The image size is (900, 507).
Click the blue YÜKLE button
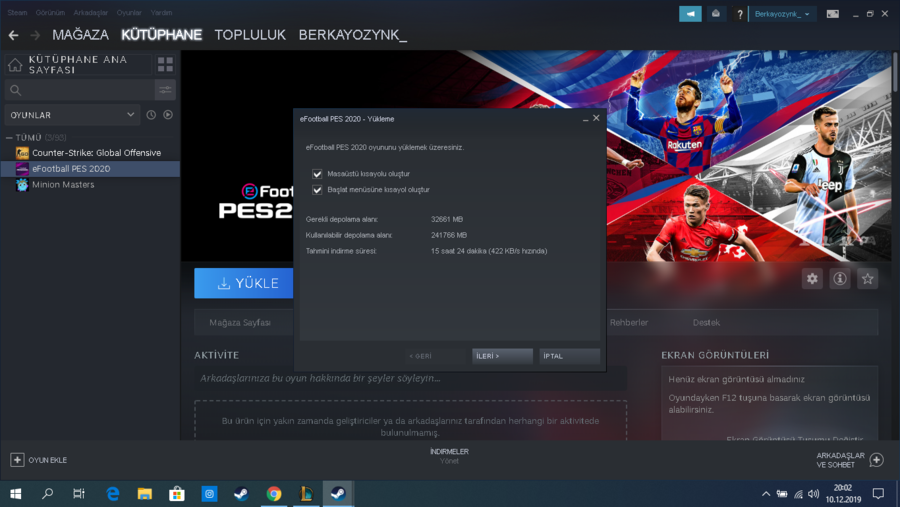[244, 283]
